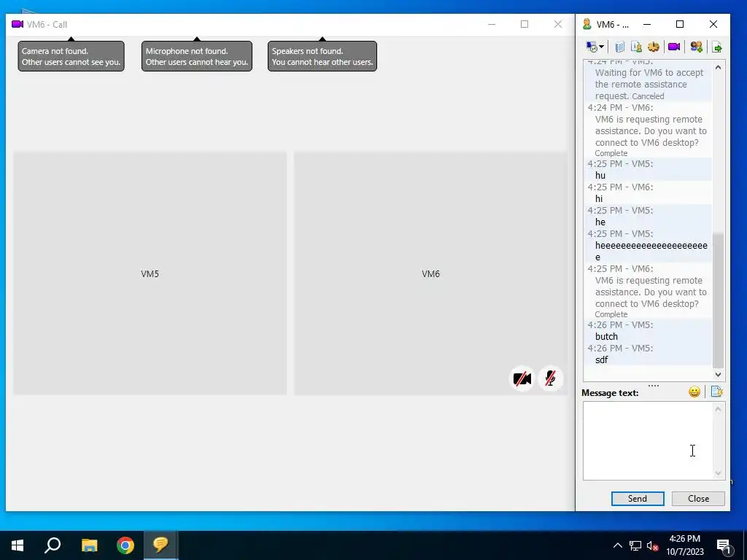This screenshot has height=560, width=747.
Task: Focus the Message text input box
Action: tap(648, 440)
